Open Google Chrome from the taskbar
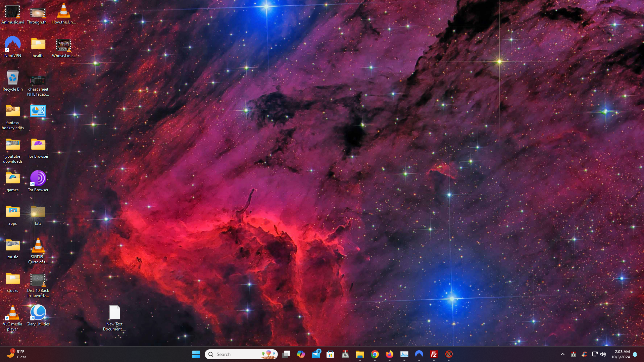 pos(375,354)
